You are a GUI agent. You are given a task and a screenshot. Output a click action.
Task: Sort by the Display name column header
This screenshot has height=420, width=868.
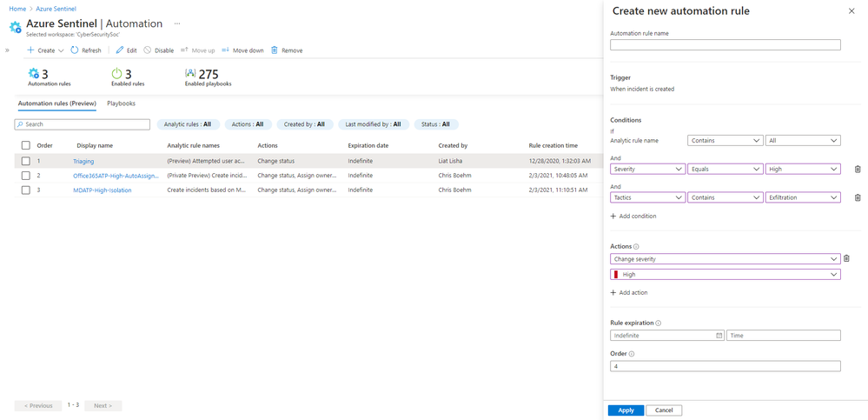tap(95, 146)
